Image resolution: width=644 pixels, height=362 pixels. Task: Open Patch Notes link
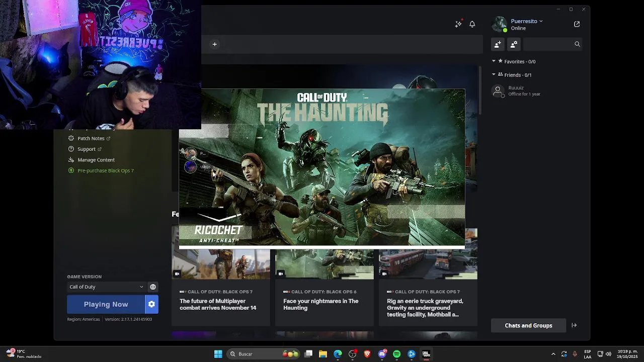coord(91,138)
